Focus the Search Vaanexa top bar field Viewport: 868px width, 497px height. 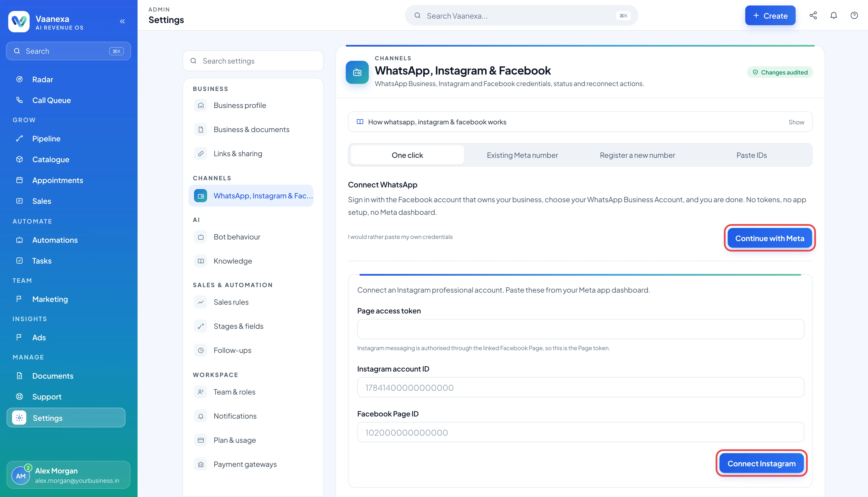[521, 16]
